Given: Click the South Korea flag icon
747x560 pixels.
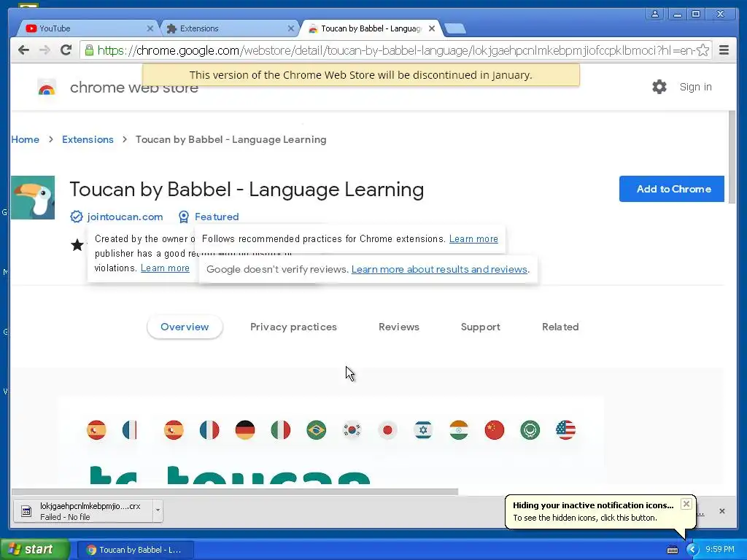Looking at the screenshot, I should (x=352, y=430).
